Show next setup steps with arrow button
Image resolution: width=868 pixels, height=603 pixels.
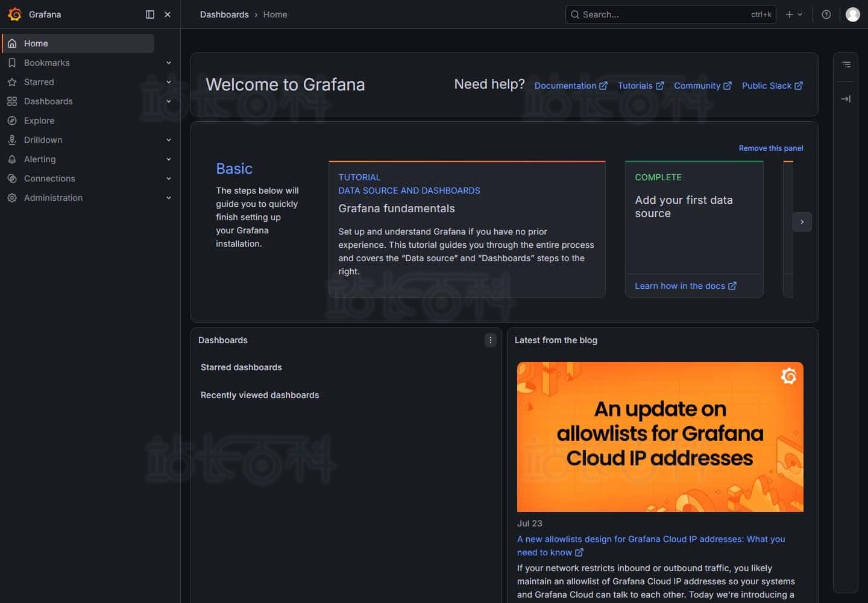[x=802, y=222]
